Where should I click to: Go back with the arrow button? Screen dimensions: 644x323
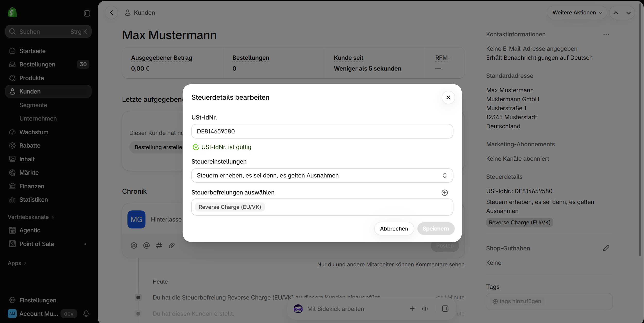pyautogui.click(x=111, y=13)
